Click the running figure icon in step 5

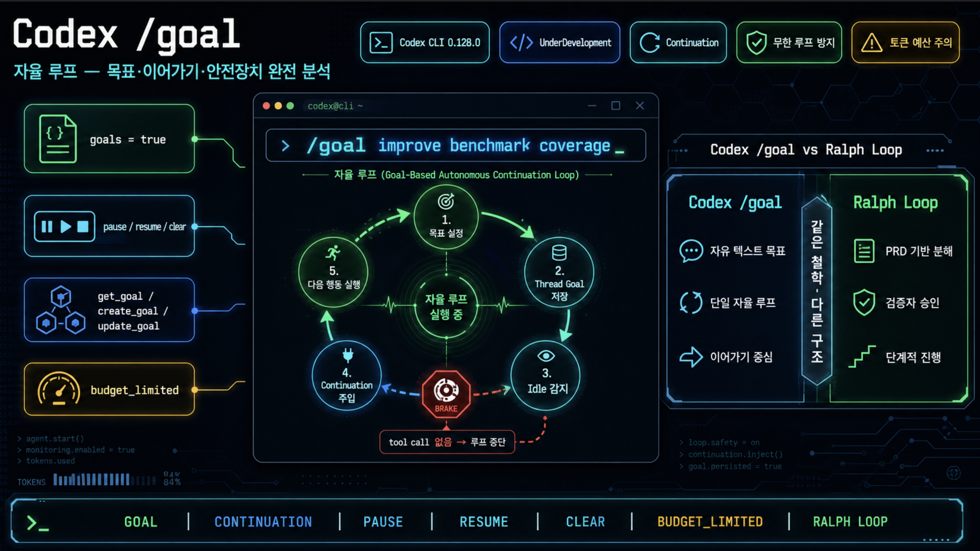(333, 252)
